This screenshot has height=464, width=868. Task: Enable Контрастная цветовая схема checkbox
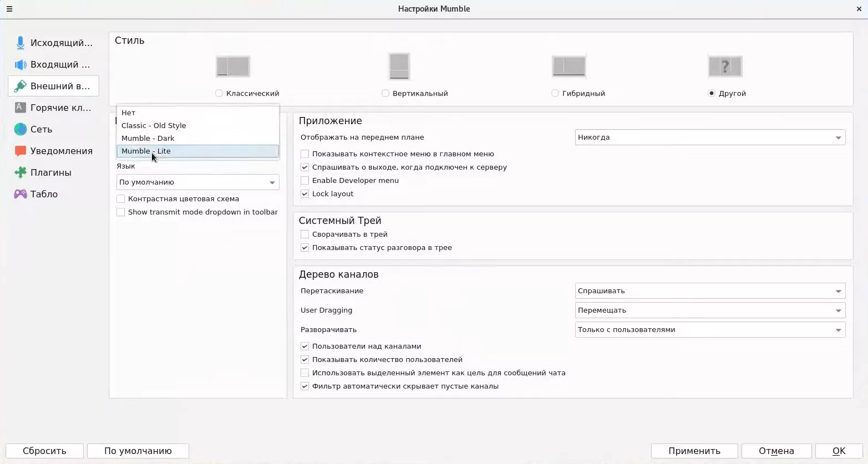point(121,199)
